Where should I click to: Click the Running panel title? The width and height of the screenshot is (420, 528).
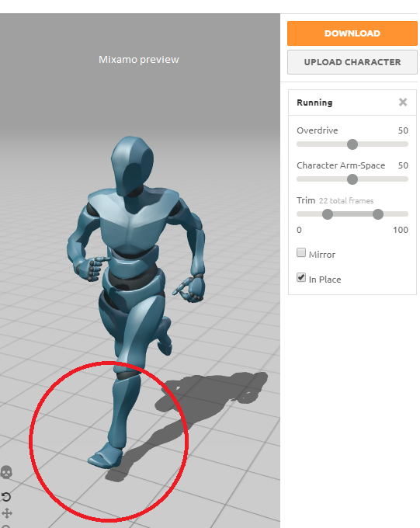tap(314, 102)
